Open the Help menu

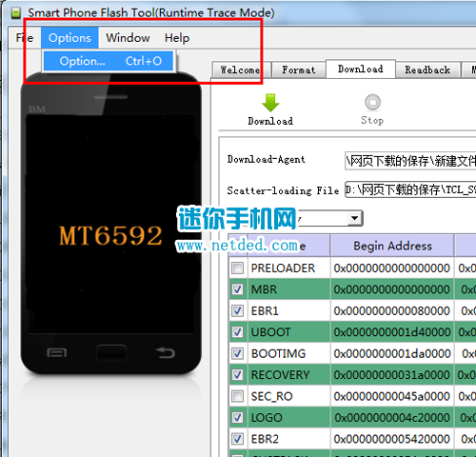pos(177,38)
